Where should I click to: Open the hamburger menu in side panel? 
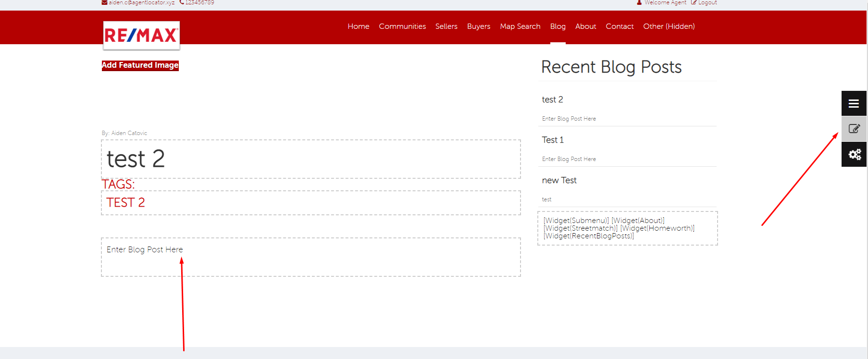854,103
